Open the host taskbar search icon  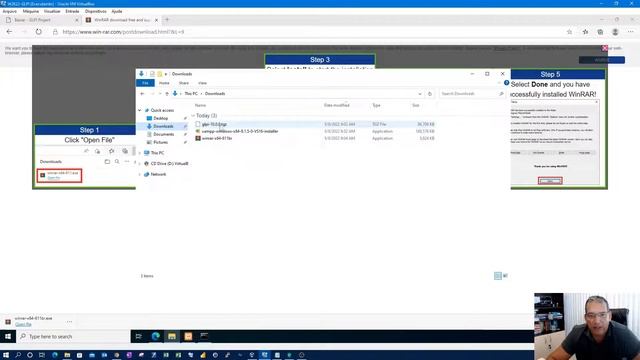click(18, 355)
